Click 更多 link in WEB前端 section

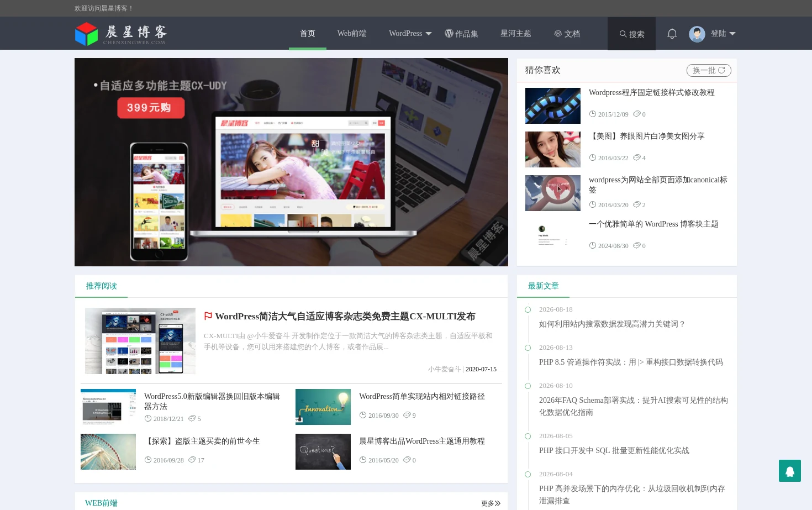click(x=491, y=503)
